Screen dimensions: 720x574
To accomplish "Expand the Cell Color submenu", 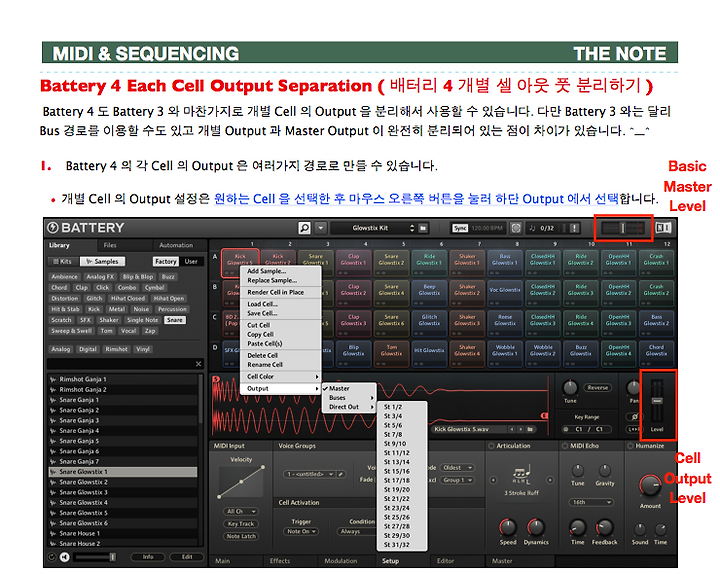I will [281, 377].
